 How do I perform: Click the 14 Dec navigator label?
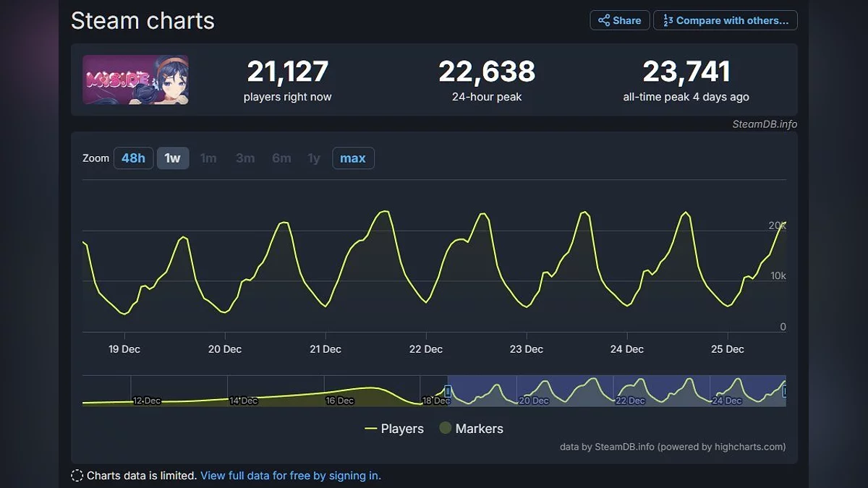[x=244, y=401]
